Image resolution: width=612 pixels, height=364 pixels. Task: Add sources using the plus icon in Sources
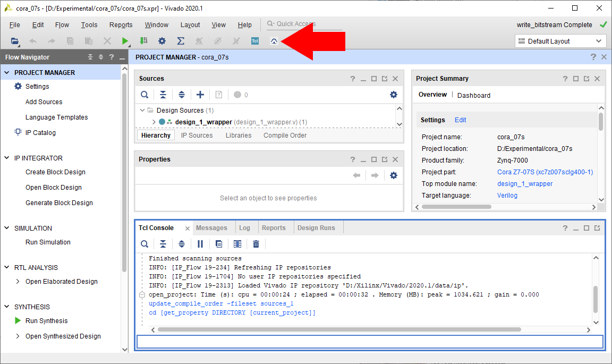click(x=200, y=94)
